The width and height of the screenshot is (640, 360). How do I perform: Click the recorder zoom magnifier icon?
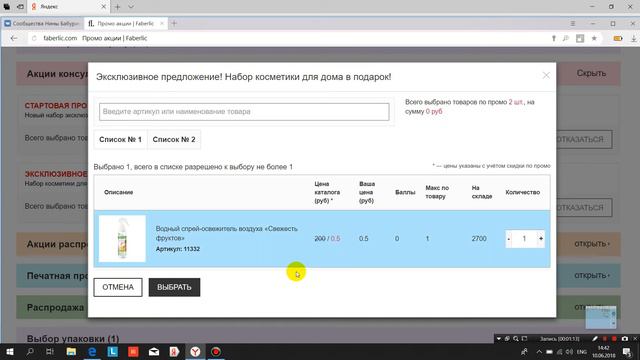coord(516,339)
